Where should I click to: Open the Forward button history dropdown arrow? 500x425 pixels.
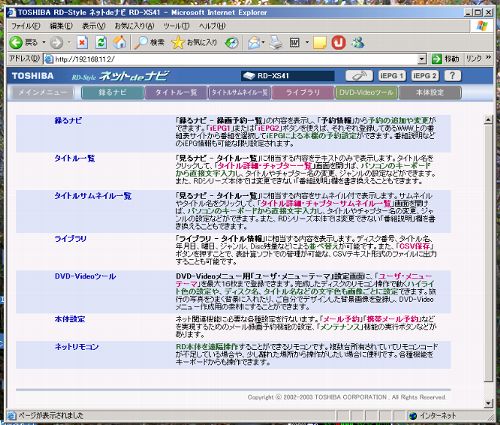coord(69,43)
